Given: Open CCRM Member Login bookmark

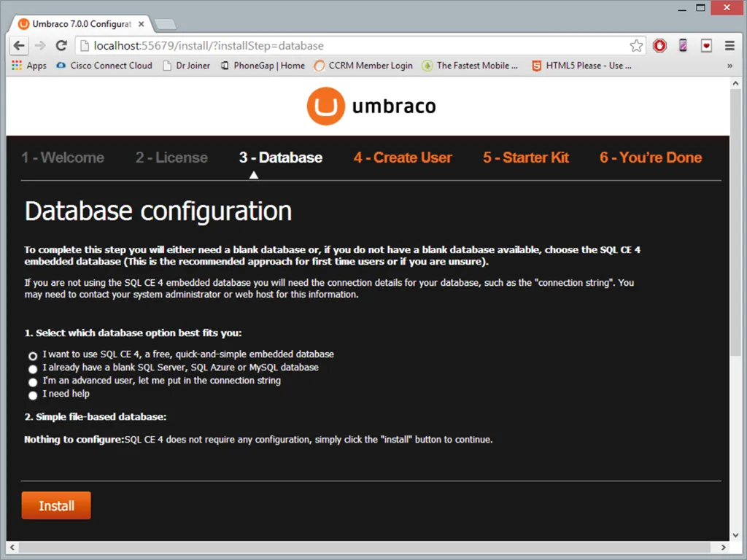Looking at the screenshot, I should 363,66.
